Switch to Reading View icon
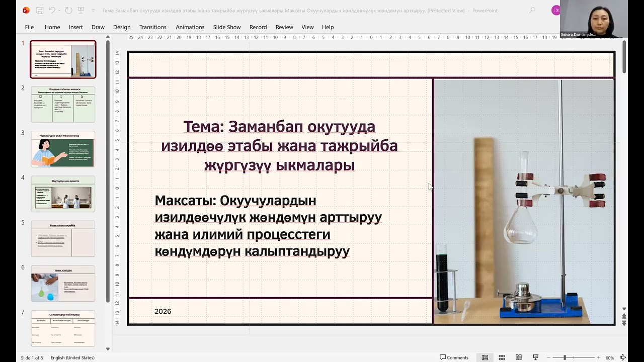This screenshot has height=362, width=644. click(x=519, y=357)
